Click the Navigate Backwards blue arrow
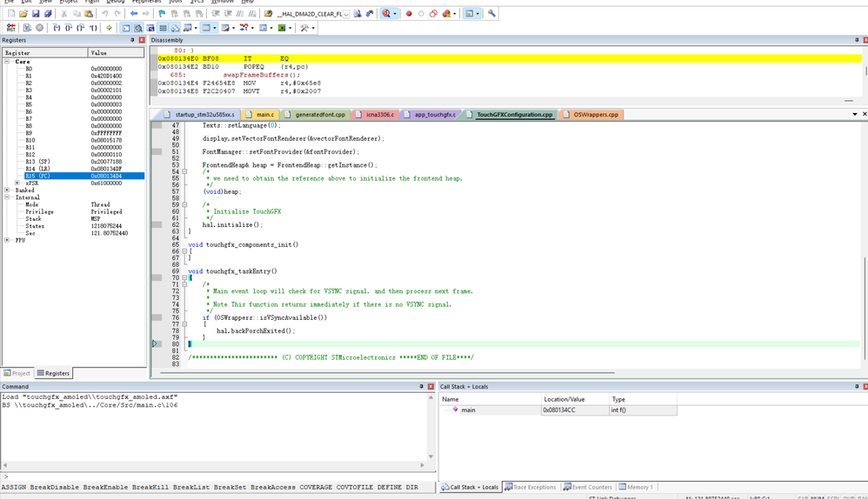 134,14
